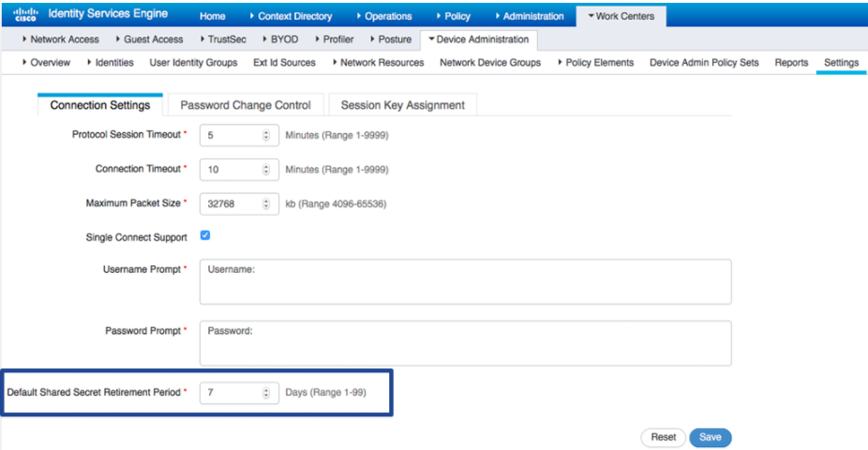Screen dimensions: 868x450
Task: Click the Single Connect Support label
Action: (136, 237)
